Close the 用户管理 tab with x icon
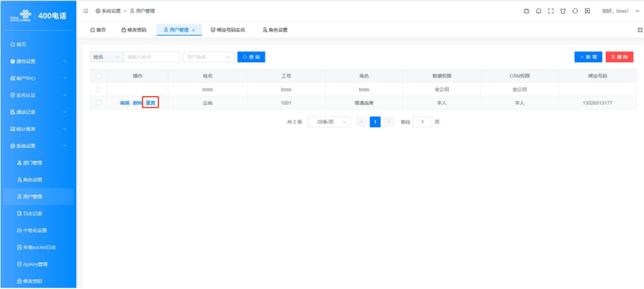Screen dimensions: 644x289 [x=193, y=30]
